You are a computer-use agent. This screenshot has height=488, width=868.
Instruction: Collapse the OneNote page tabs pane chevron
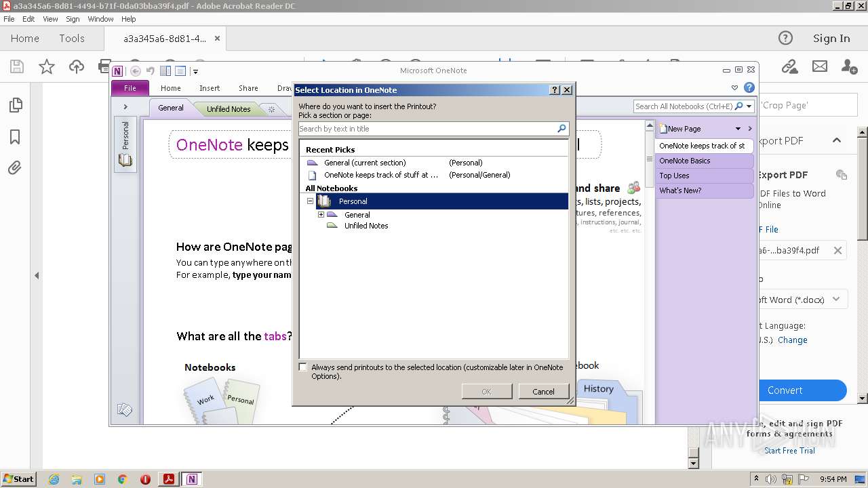[x=749, y=128]
